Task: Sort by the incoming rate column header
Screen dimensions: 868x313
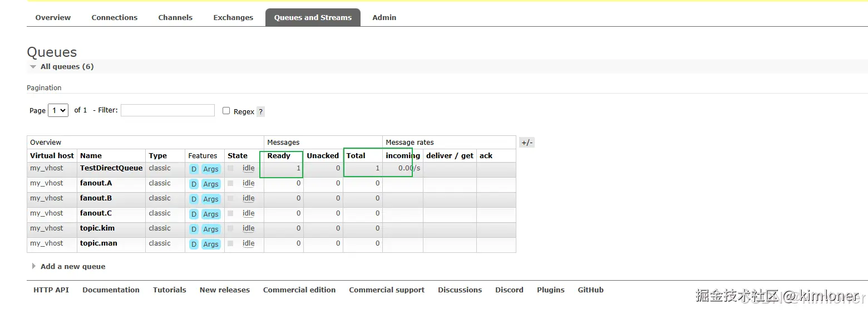Action: [x=403, y=155]
